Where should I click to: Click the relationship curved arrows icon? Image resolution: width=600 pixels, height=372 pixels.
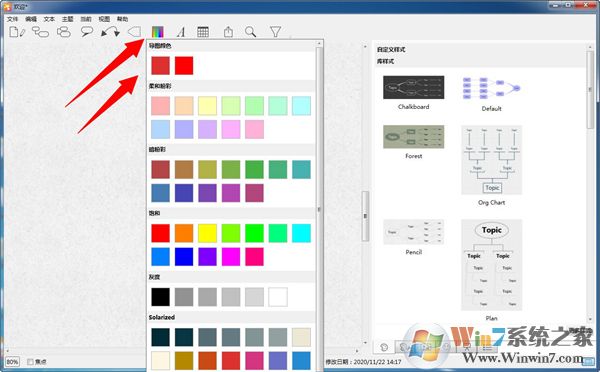click(x=110, y=32)
